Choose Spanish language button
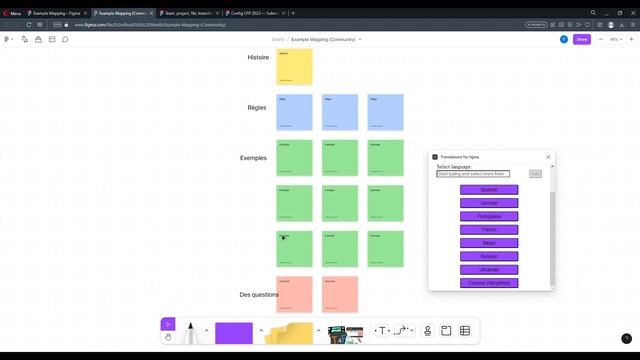This screenshot has width=640, height=360. click(489, 190)
